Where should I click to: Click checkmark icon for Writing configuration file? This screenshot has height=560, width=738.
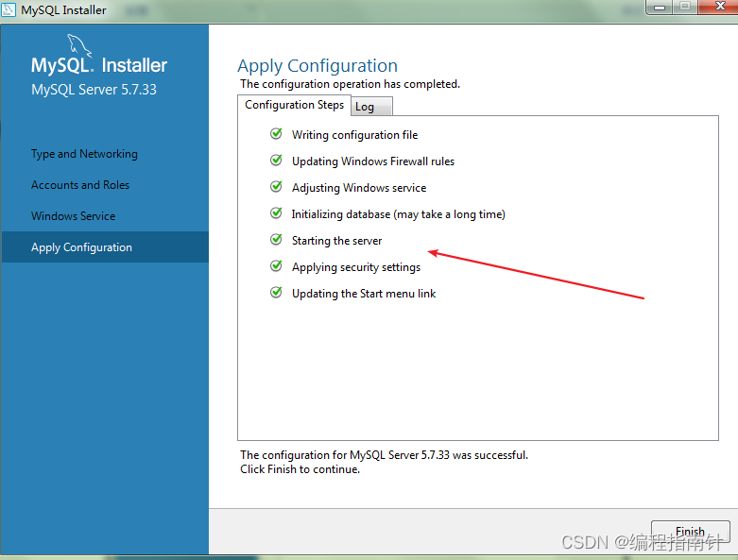pyautogui.click(x=276, y=134)
